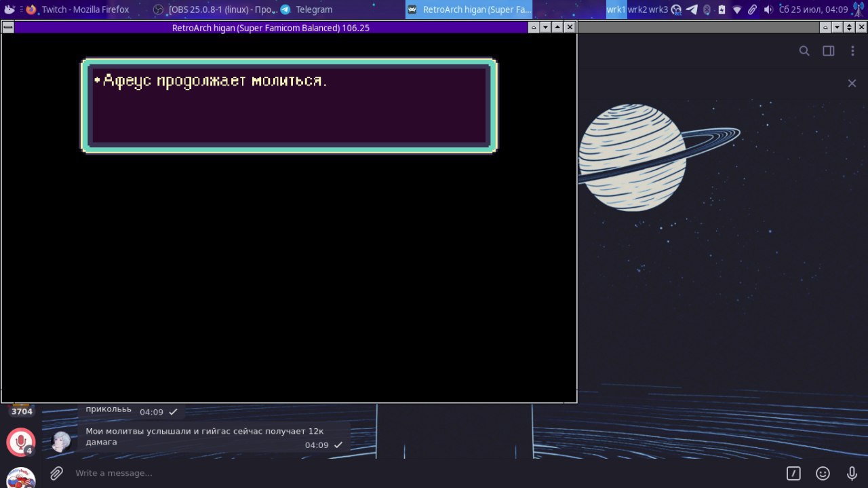Minimize RetroArch window with down-arrow button

tap(545, 27)
